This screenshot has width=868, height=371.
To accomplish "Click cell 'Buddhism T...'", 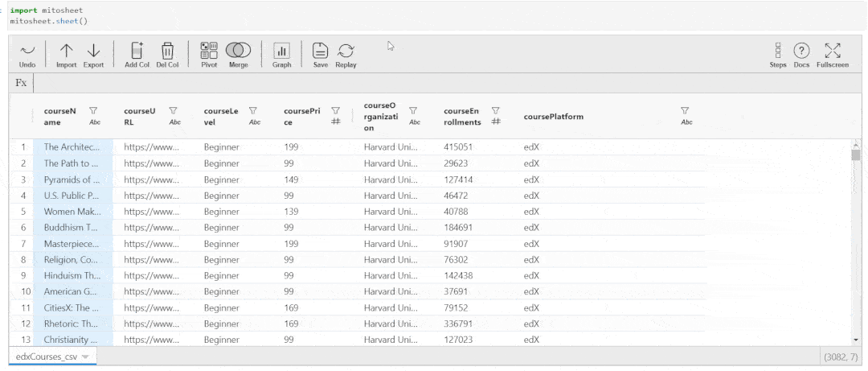I will [73, 228].
